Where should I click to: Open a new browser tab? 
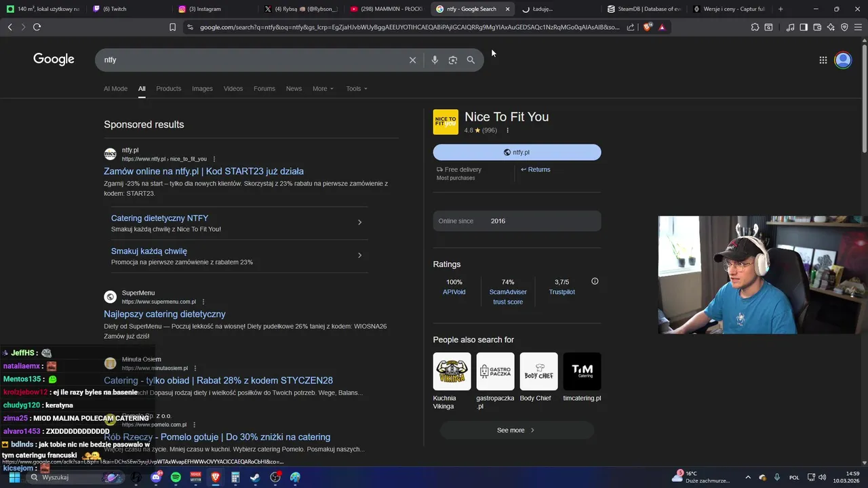click(781, 9)
